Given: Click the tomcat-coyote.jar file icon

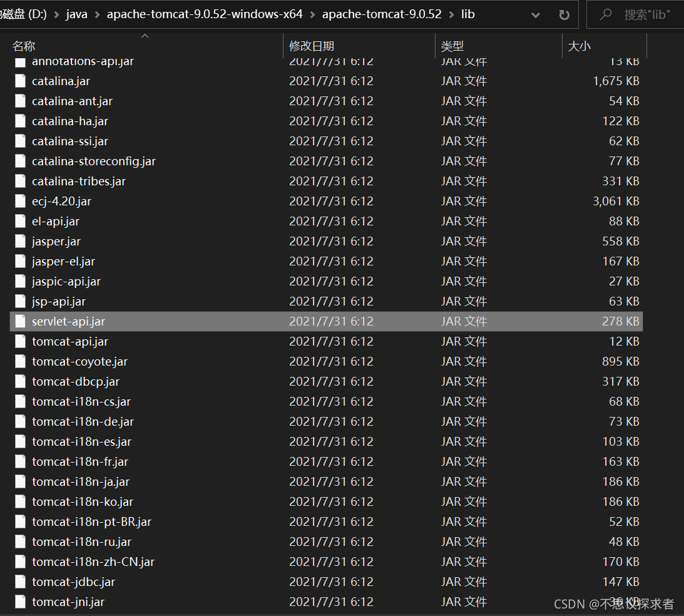Looking at the screenshot, I should [20, 362].
